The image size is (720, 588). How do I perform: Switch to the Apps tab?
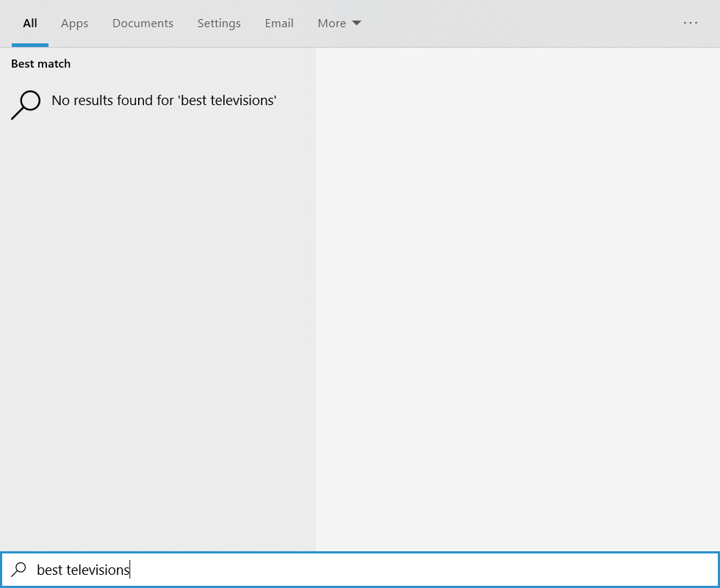pyautogui.click(x=74, y=23)
